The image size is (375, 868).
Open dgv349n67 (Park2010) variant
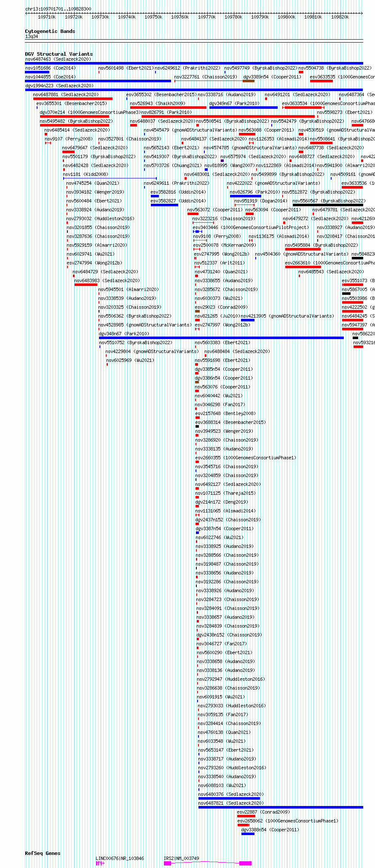[234, 103]
